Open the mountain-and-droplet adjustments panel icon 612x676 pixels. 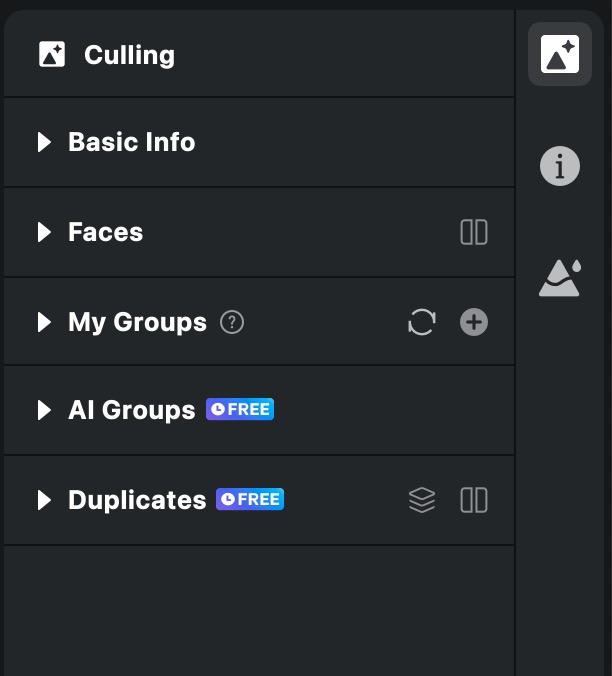pos(559,277)
